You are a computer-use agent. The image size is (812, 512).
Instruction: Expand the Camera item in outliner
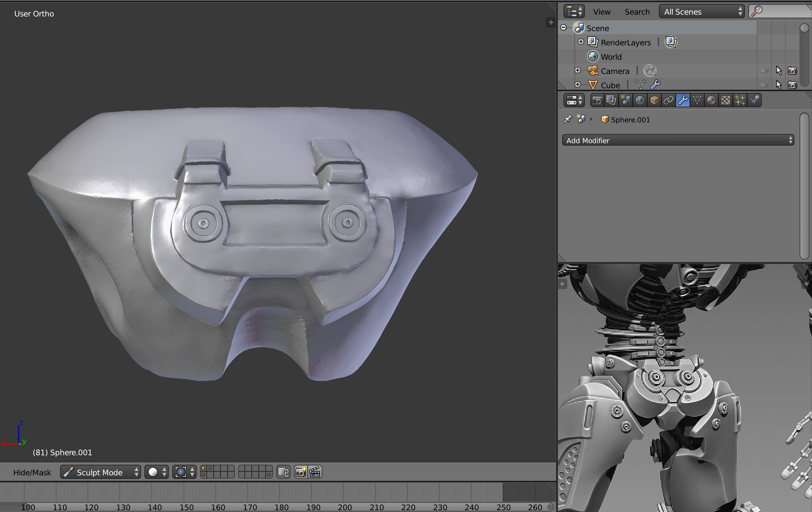click(578, 71)
